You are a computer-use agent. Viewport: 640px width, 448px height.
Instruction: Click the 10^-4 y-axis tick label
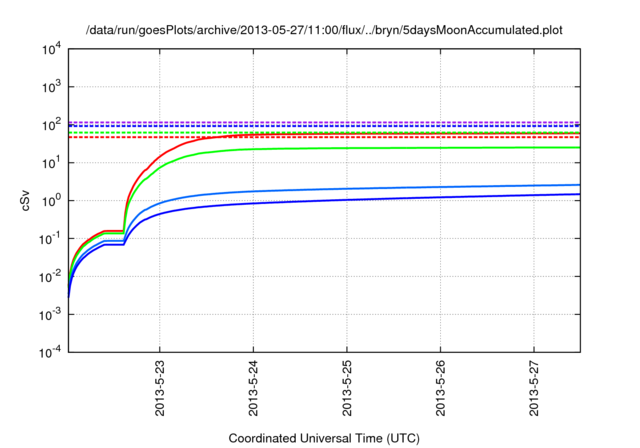click(x=50, y=352)
